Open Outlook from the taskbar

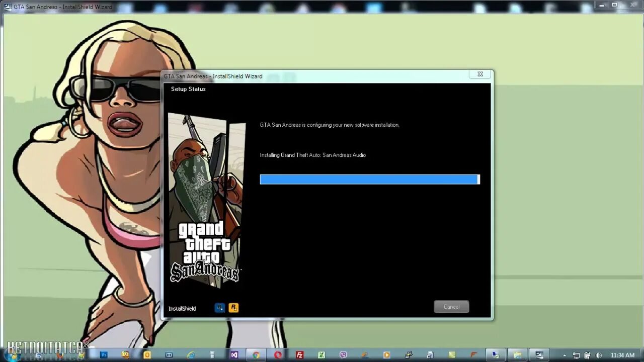click(x=147, y=355)
